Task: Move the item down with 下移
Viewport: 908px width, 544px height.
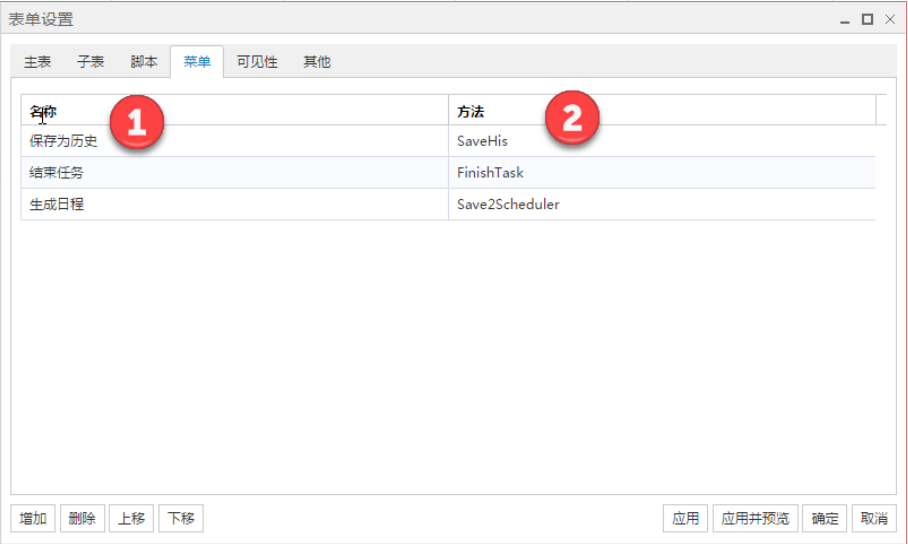Action: [181, 518]
